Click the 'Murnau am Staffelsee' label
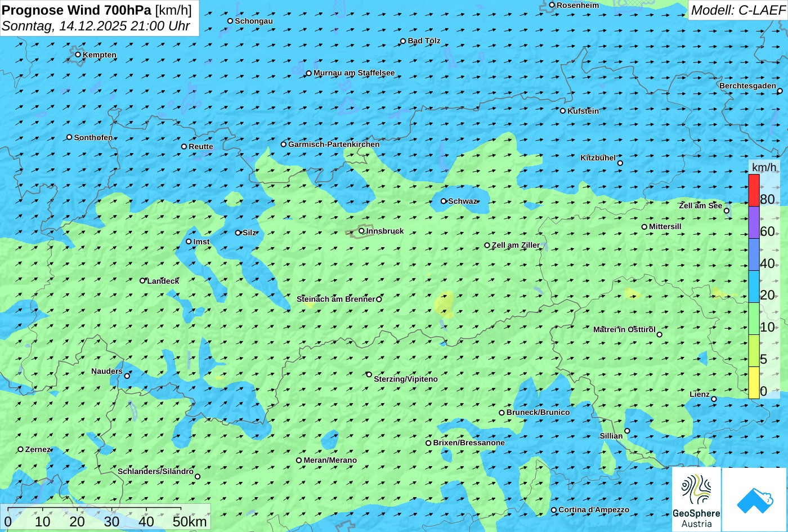 coord(354,73)
